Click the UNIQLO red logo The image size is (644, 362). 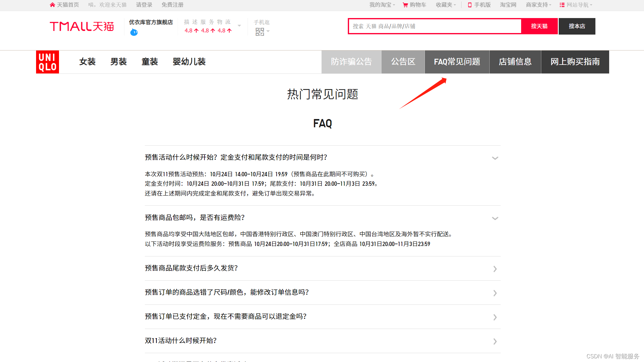[x=47, y=62]
